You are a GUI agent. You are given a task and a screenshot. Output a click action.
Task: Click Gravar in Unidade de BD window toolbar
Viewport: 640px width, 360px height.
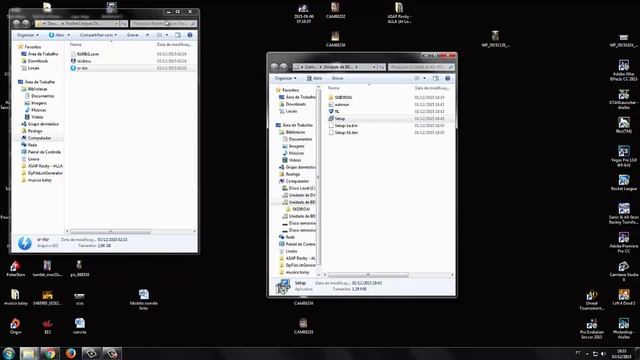(338, 78)
